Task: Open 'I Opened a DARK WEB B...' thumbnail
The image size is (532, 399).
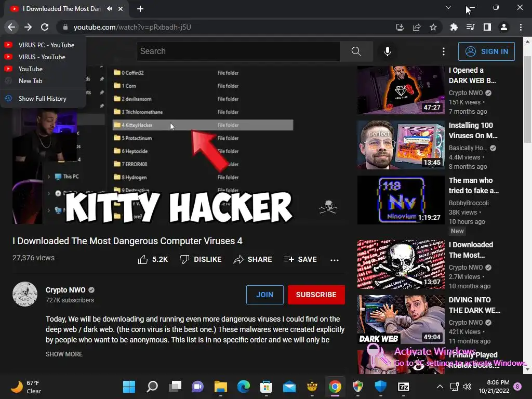Action: tap(401, 90)
